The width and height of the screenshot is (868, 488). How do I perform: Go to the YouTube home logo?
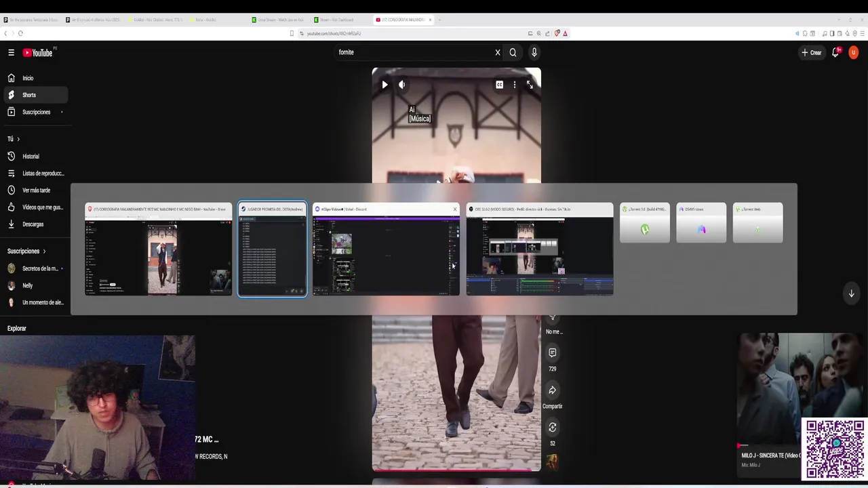click(x=37, y=52)
